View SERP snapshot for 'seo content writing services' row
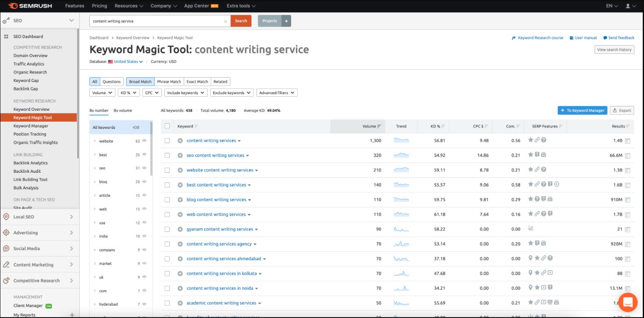644x318 pixels. click(628, 156)
